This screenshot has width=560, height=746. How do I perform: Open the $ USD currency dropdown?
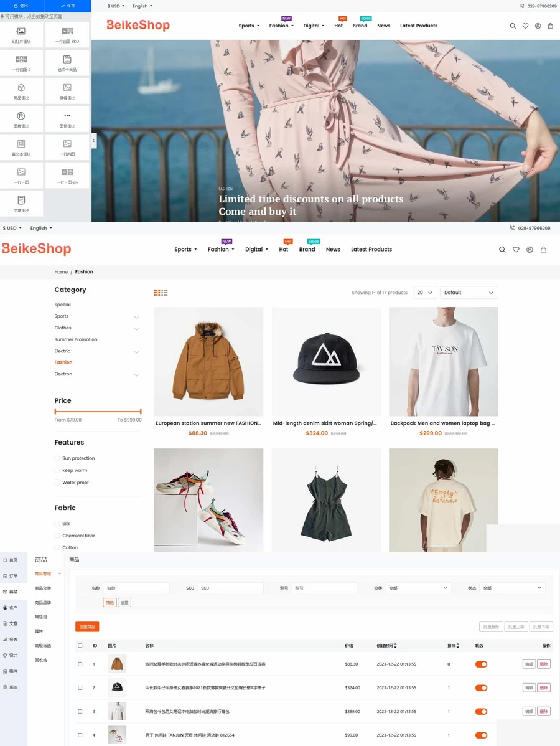point(12,228)
